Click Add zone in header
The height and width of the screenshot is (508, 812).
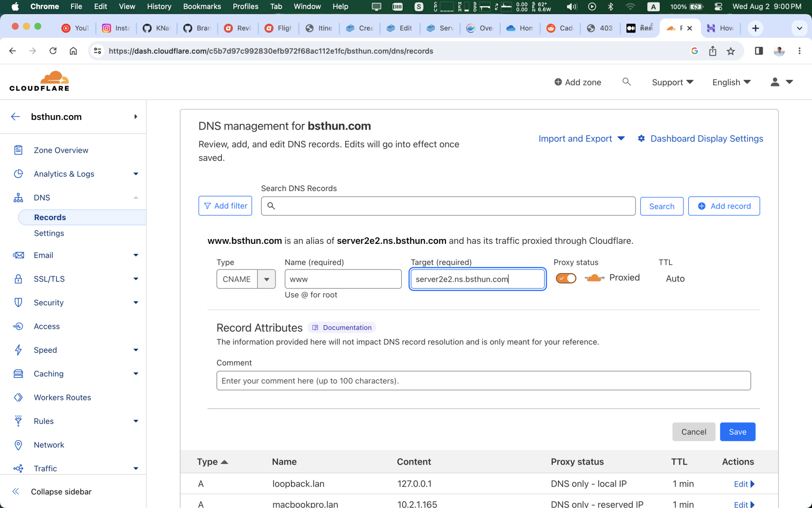coord(578,82)
